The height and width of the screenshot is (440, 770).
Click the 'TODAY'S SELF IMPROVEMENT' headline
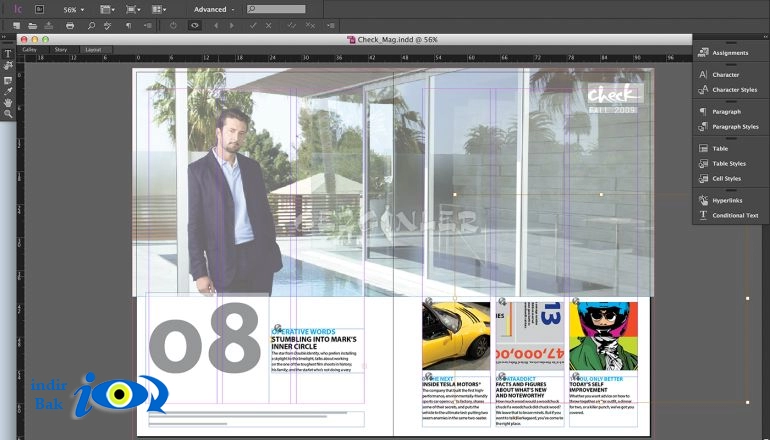589,387
